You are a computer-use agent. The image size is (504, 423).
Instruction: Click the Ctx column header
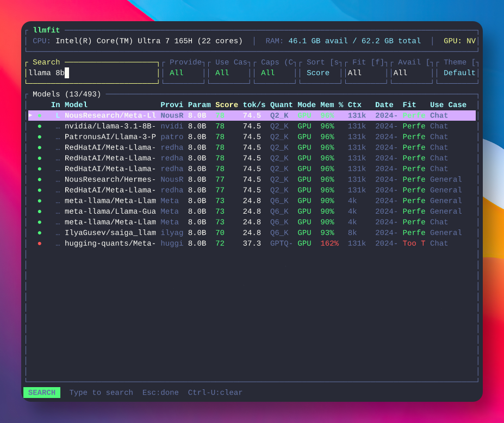(354, 105)
